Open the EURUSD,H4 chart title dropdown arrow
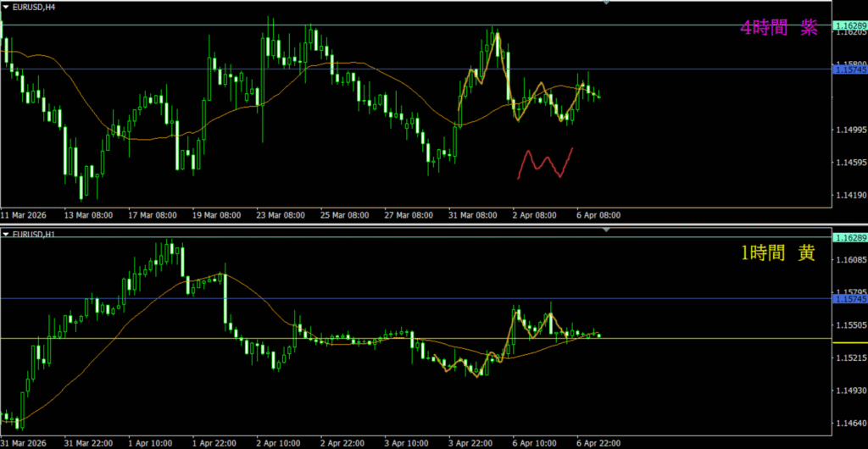Screen dimensions: 868x449 coord(7,8)
